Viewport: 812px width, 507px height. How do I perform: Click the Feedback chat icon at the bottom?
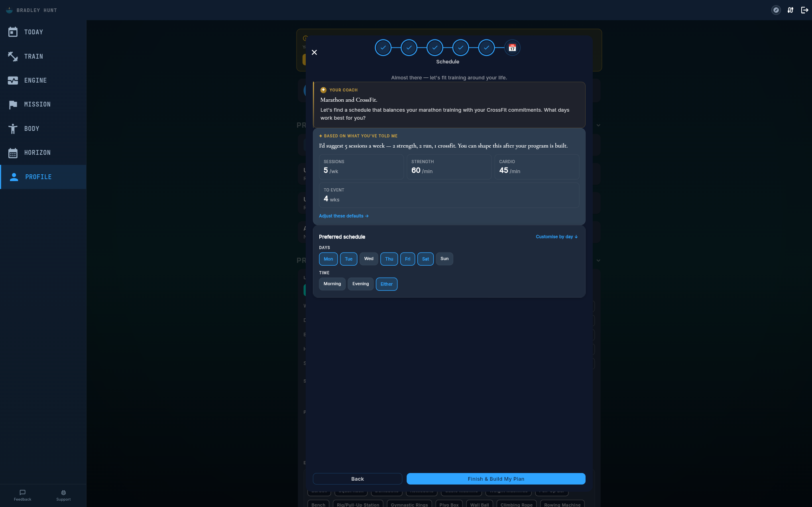[x=22, y=492]
